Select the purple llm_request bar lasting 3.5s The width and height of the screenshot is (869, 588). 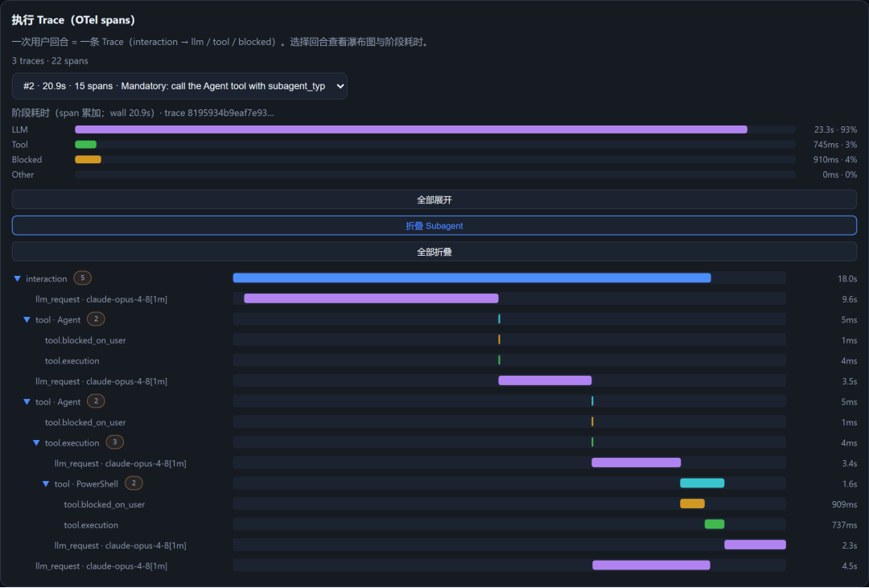point(545,380)
